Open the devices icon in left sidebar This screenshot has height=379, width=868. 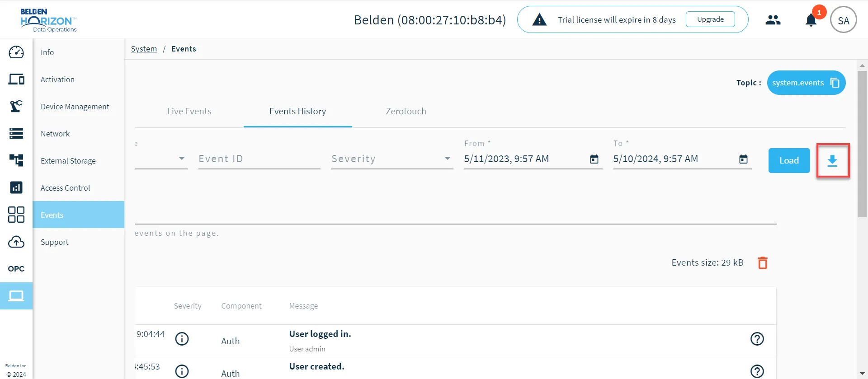click(16, 79)
